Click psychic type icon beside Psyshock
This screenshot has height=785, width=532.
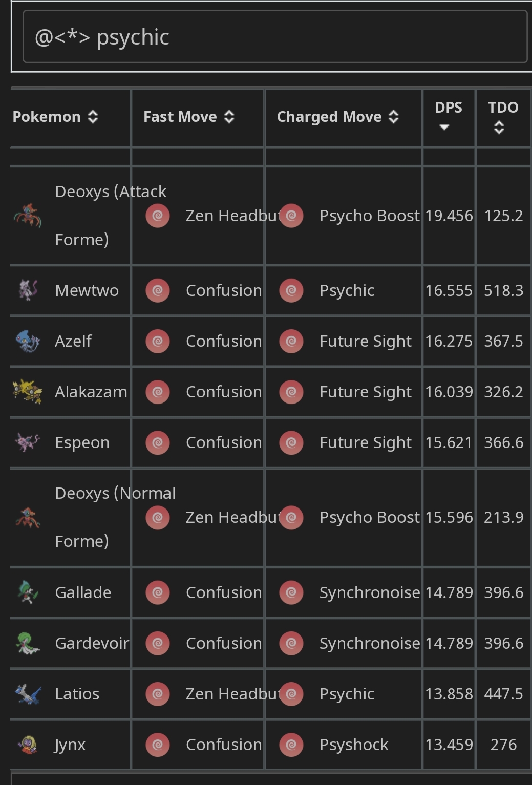click(291, 745)
